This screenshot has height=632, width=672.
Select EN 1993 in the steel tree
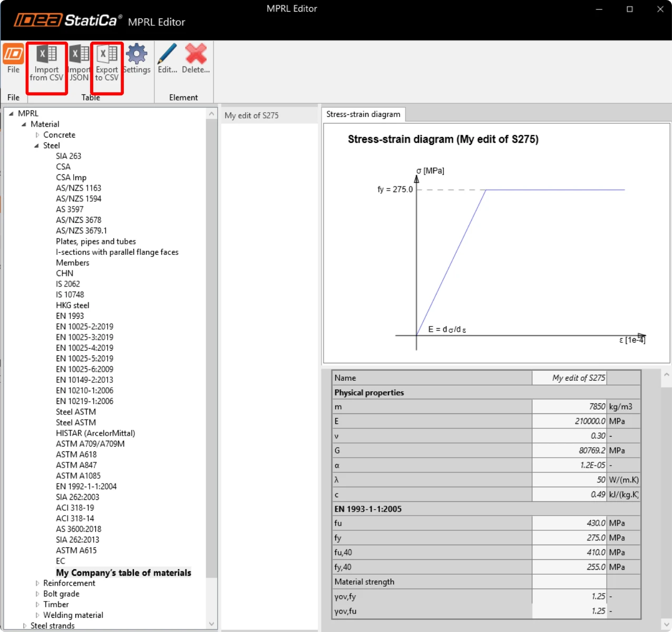70,316
